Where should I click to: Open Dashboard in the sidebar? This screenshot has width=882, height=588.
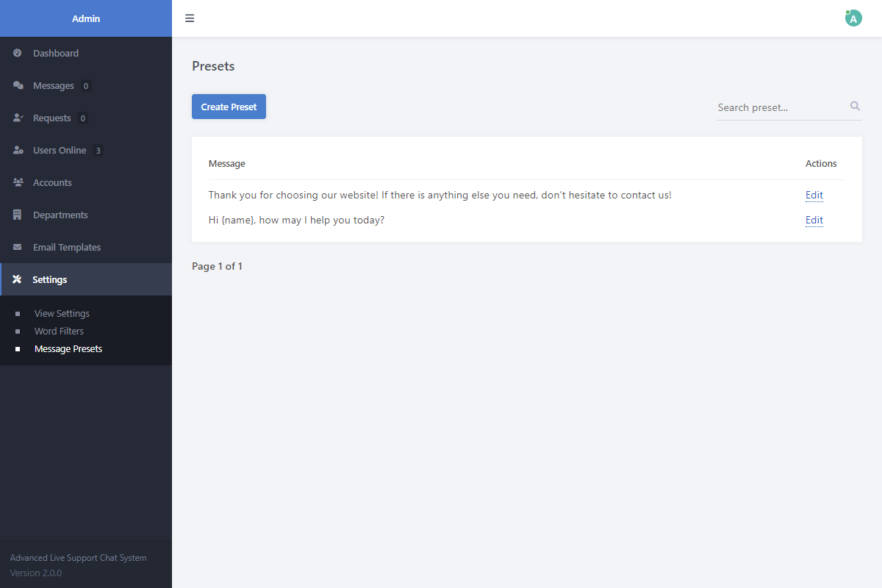click(x=86, y=53)
